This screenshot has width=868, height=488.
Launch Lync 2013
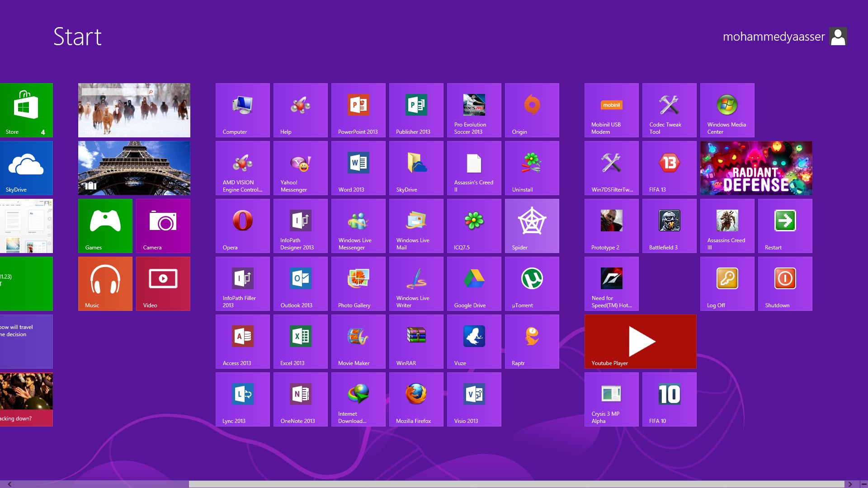pyautogui.click(x=243, y=399)
